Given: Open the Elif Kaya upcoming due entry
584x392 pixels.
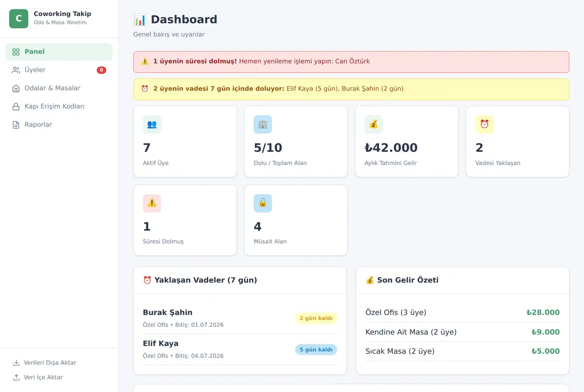Looking at the screenshot, I should coord(240,349).
